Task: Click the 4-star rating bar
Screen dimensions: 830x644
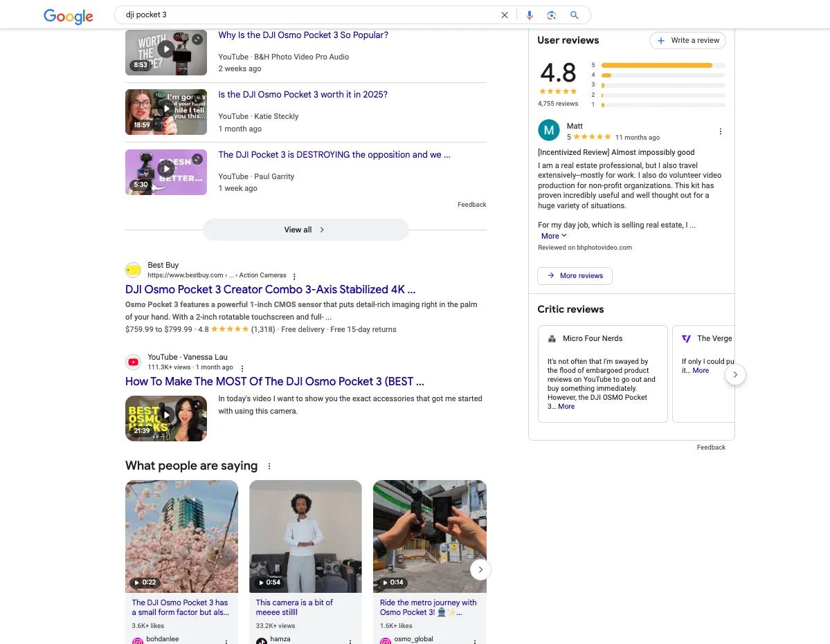Action: pos(663,75)
